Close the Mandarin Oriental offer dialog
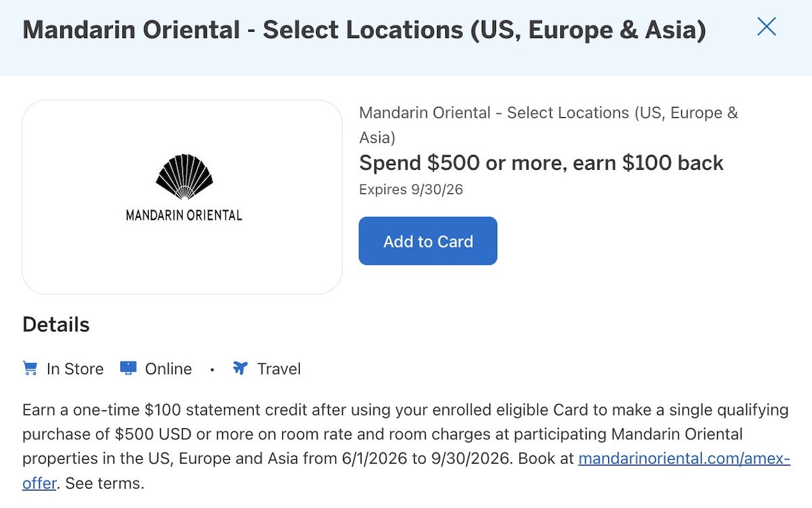The height and width of the screenshot is (508, 812). click(766, 27)
